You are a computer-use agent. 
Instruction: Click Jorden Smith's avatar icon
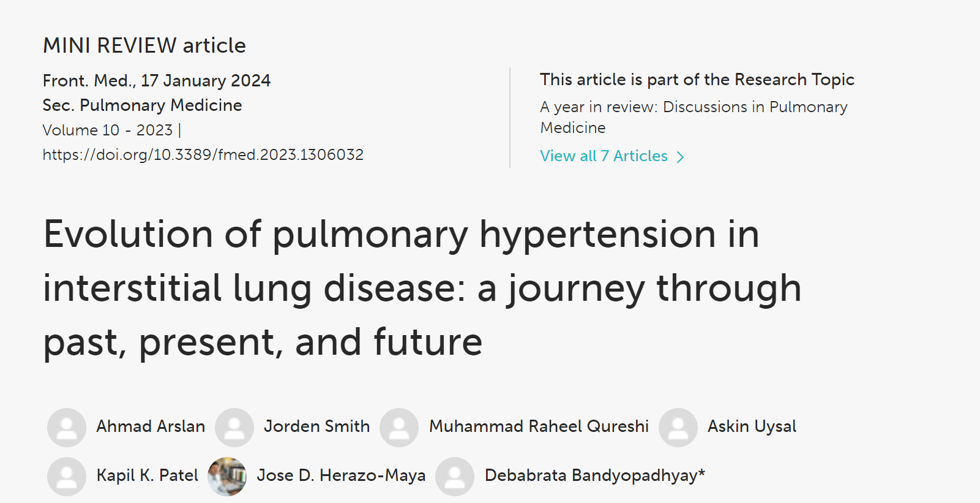pyautogui.click(x=234, y=427)
